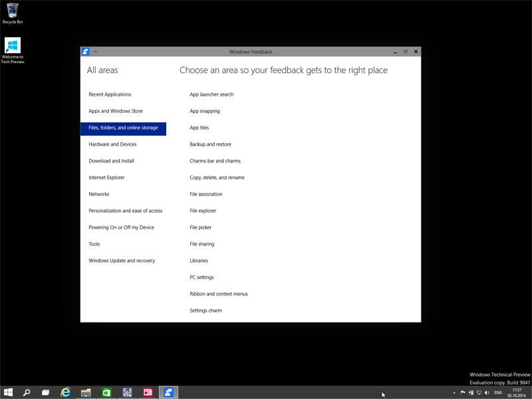Launch Internet Explorer from taskbar
The height and width of the screenshot is (399, 532).
click(65, 392)
